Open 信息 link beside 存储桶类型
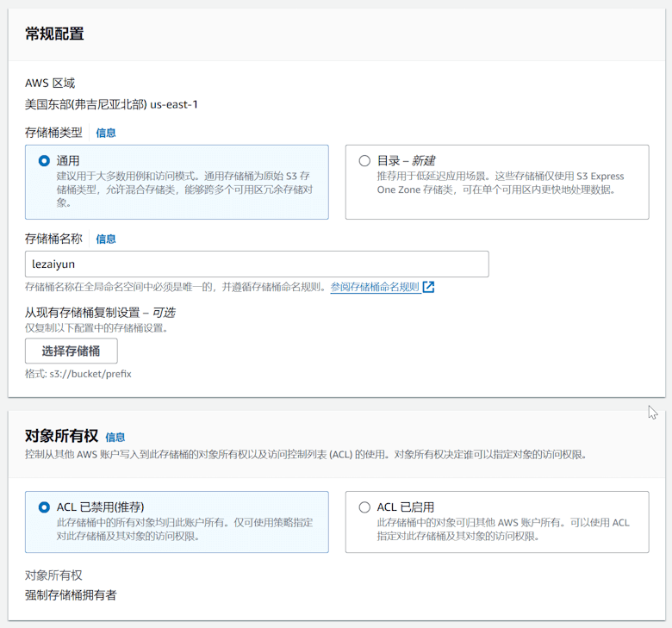 coord(105,133)
